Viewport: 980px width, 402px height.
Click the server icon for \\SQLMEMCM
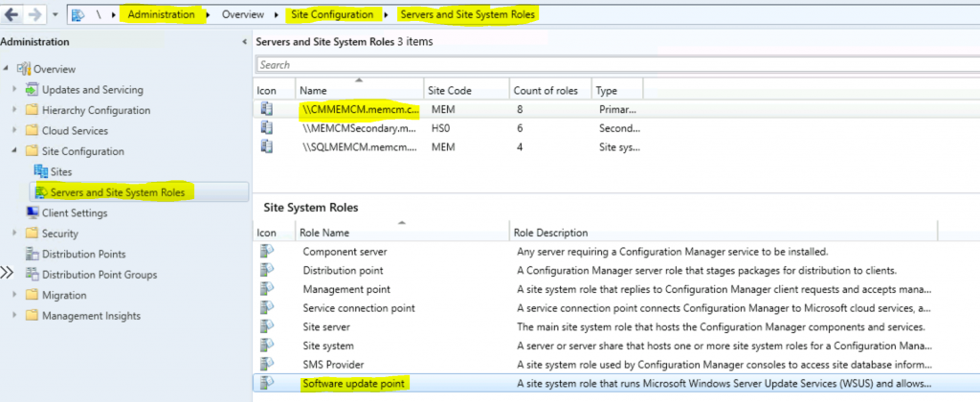click(267, 146)
